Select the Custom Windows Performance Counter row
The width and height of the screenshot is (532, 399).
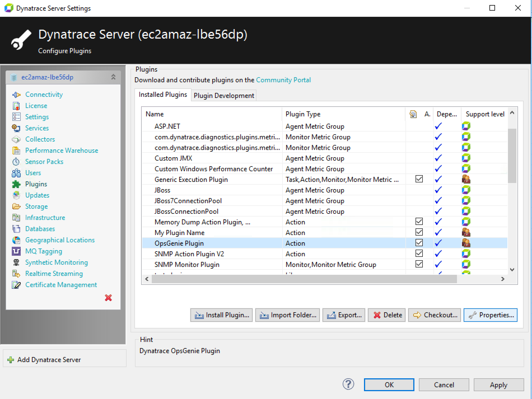pos(325,169)
